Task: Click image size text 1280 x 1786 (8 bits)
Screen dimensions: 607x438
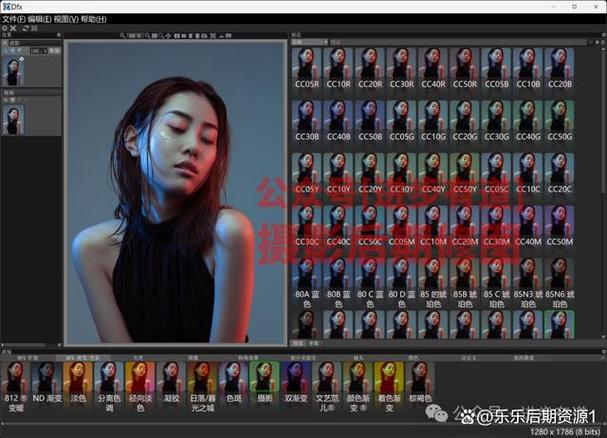Action: 565,431
